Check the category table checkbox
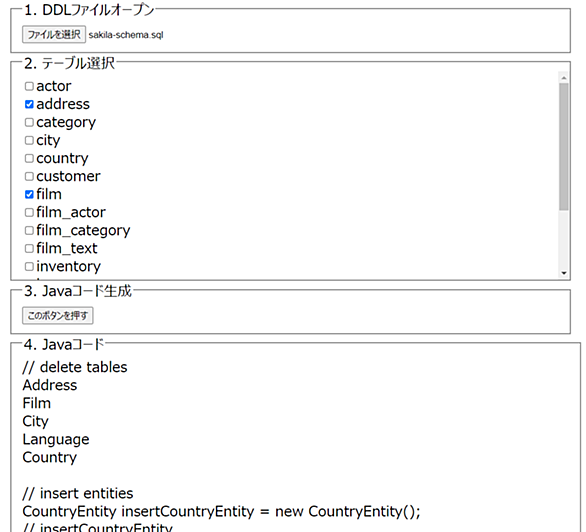 pyautogui.click(x=29, y=123)
